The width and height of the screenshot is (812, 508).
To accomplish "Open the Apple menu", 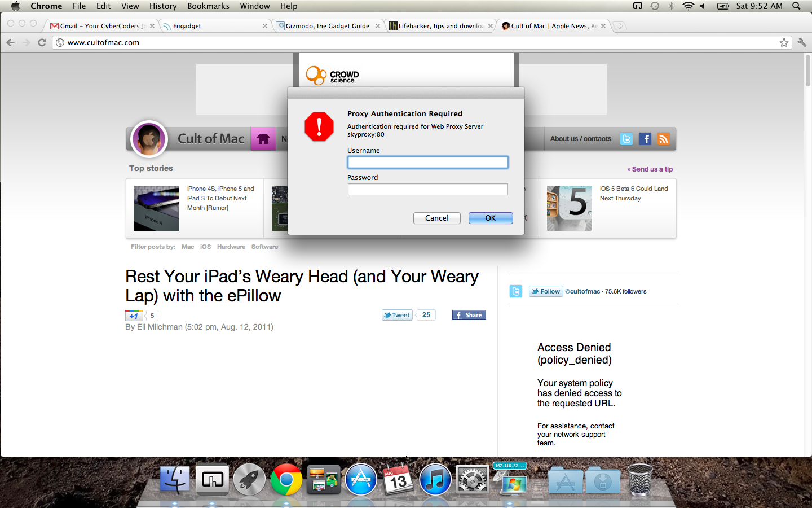I will (15, 6).
